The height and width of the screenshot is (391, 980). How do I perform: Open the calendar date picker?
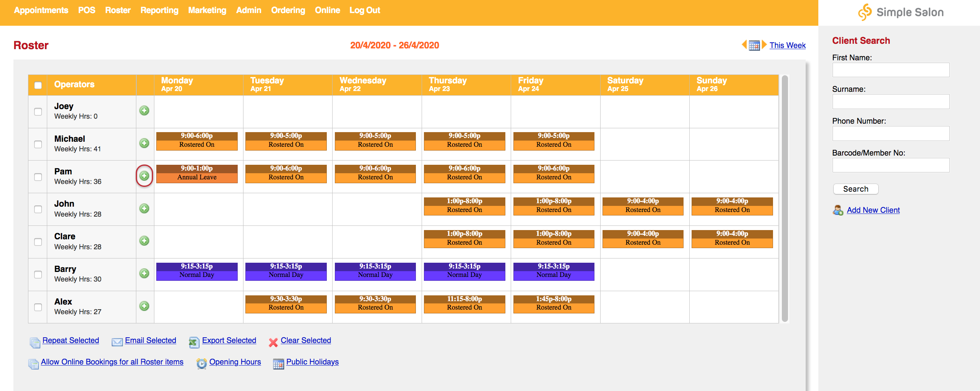tap(753, 45)
